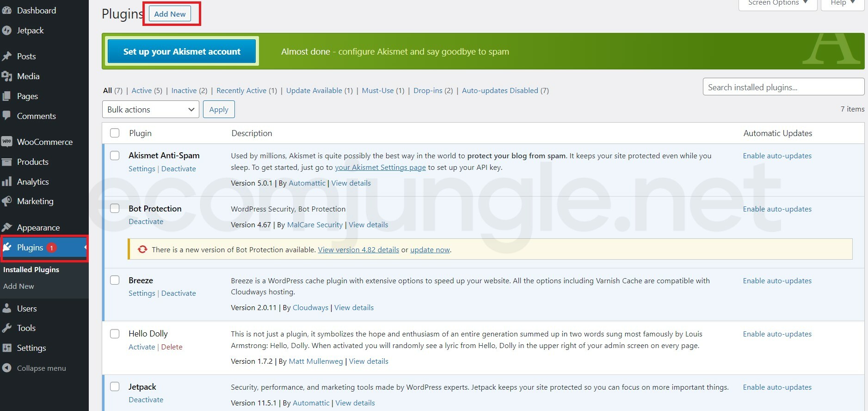
Task: Show Drop-ins filter
Action: tap(428, 91)
